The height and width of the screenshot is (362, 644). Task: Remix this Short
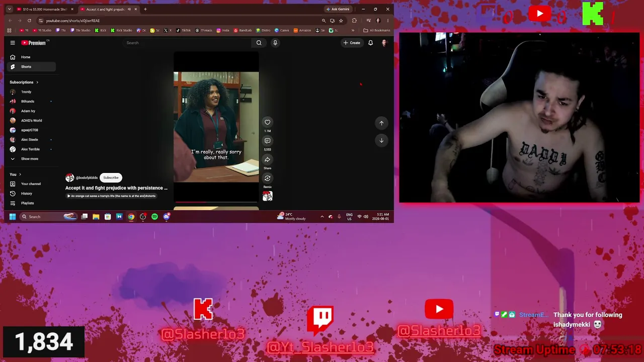pos(267,178)
